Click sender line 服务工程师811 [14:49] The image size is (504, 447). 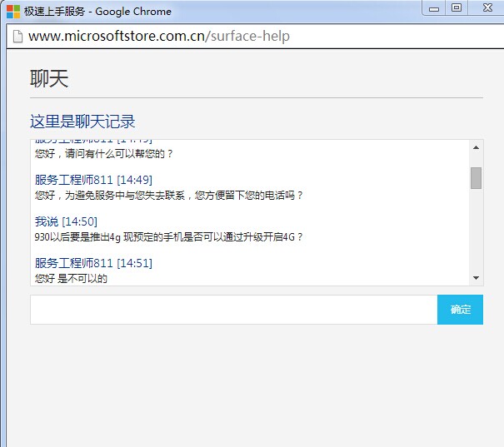pos(93,180)
